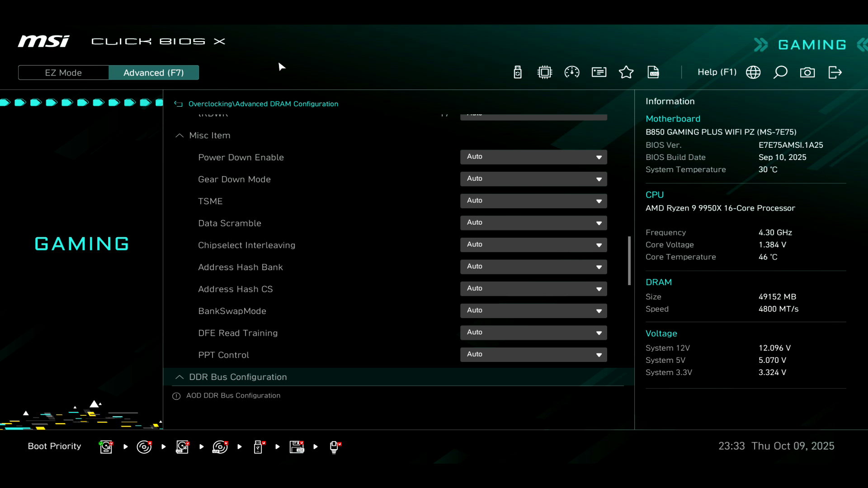Click the globe language icon
This screenshot has height=488, width=868.
pyautogui.click(x=753, y=72)
